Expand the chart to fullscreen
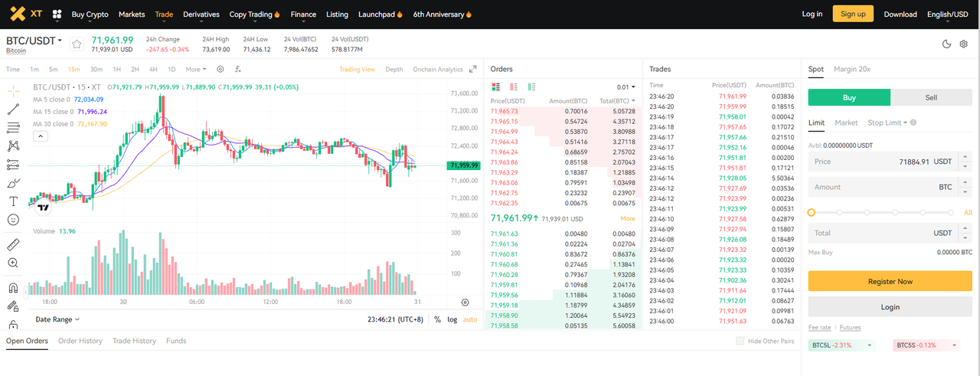This screenshot has width=980, height=376. click(x=473, y=69)
